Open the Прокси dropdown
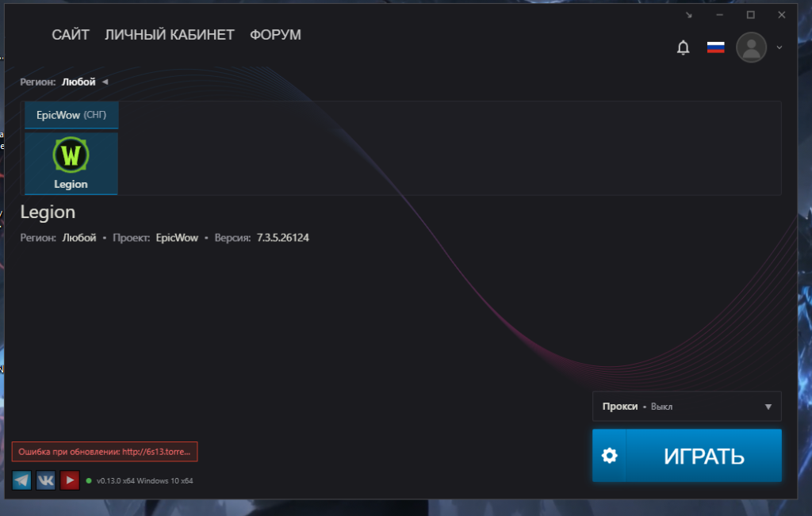 (687, 407)
